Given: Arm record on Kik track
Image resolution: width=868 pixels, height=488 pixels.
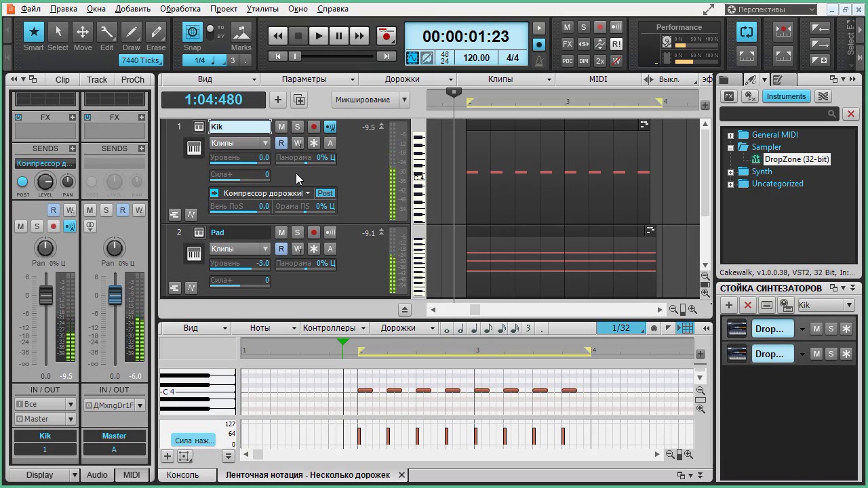Looking at the screenshot, I should click(313, 127).
